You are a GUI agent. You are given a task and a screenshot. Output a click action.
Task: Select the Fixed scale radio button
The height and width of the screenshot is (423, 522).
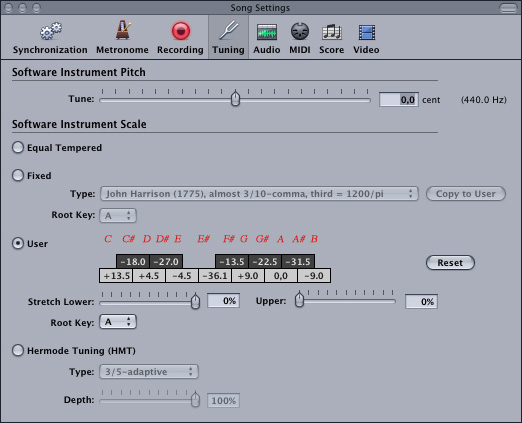18,175
